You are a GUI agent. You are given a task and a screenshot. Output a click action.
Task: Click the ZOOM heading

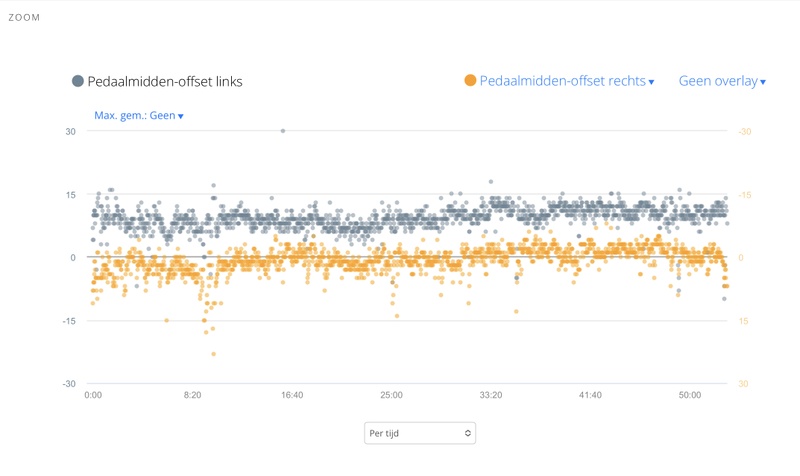coord(24,17)
